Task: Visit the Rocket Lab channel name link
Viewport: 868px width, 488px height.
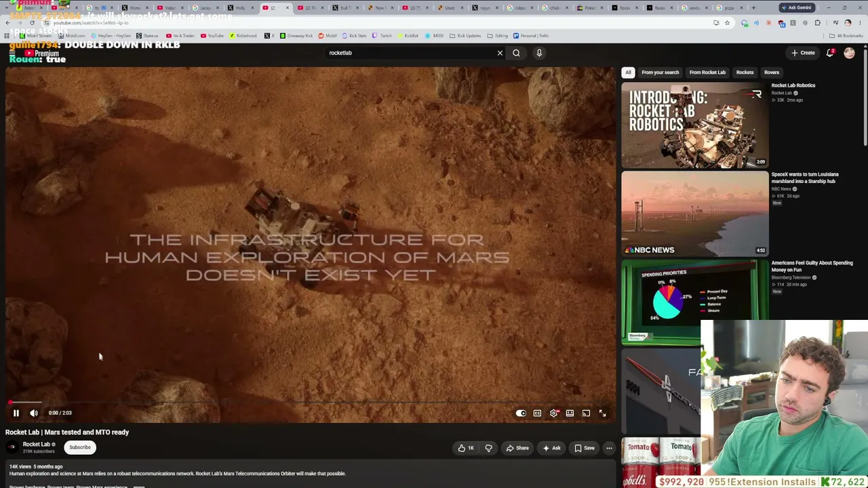Action: pyautogui.click(x=37, y=445)
